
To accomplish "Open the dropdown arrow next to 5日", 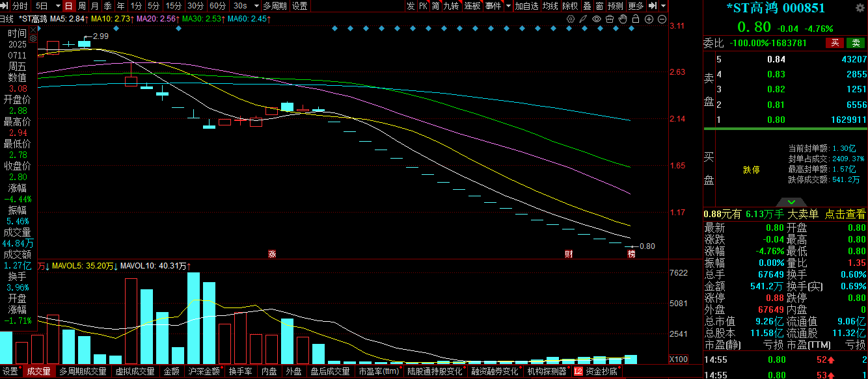I will [x=57, y=6].
